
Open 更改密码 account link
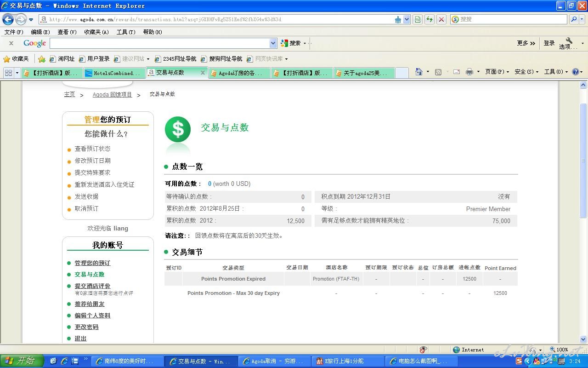pyautogui.click(x=86, y=327)
